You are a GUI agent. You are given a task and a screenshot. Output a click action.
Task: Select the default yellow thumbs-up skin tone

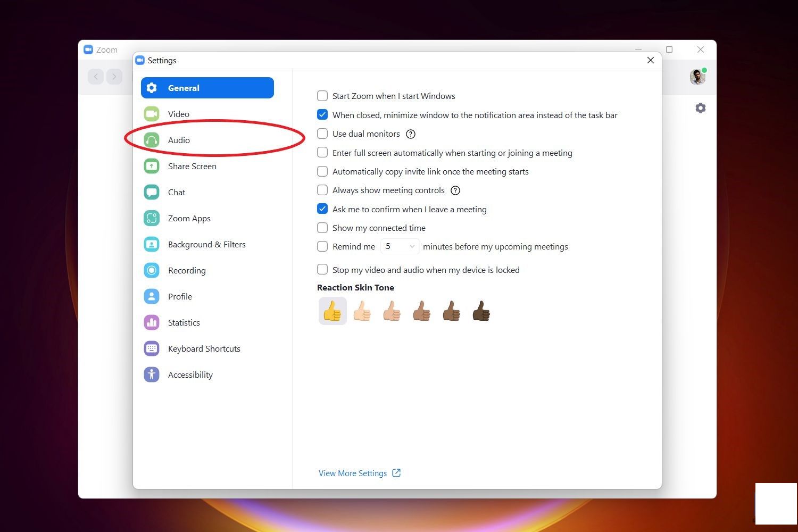pyautogui.click(x=332, y=311)
